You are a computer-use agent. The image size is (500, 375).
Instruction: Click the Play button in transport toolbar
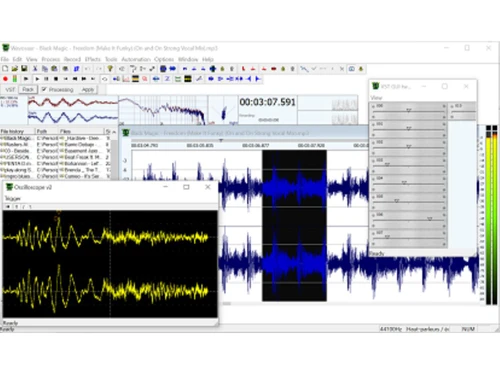click(37, 79)
